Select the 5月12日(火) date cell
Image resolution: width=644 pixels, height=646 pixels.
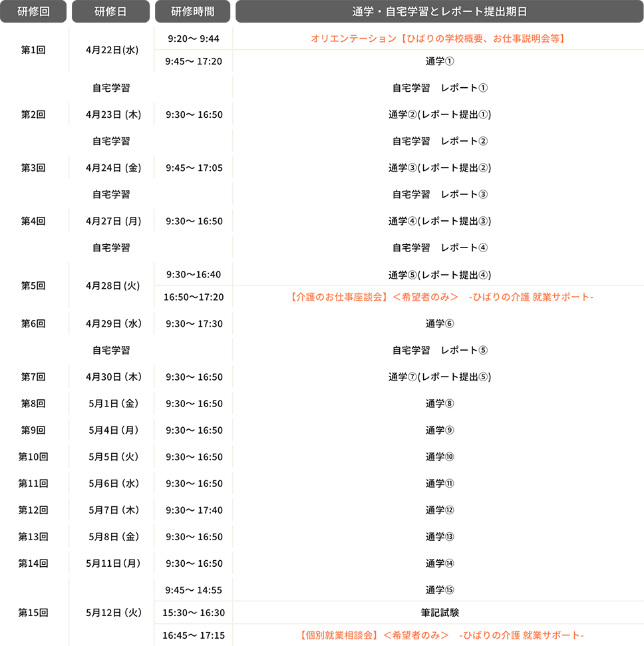[113, 613]
